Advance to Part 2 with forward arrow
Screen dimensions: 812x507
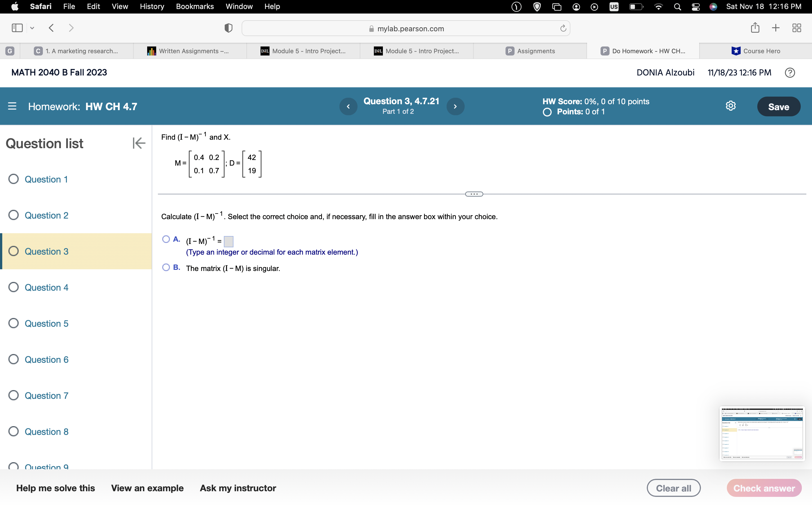(x=455, y=106)
